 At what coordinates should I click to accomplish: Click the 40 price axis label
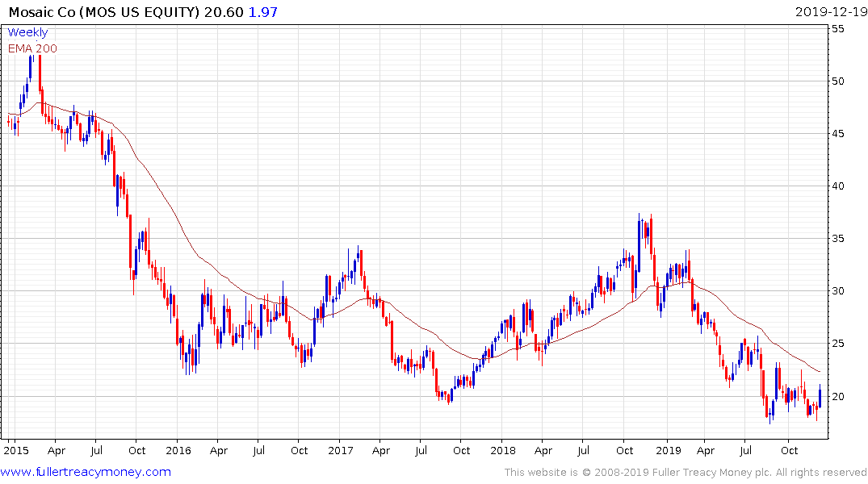pyautogui.click(x=838, y=186)
